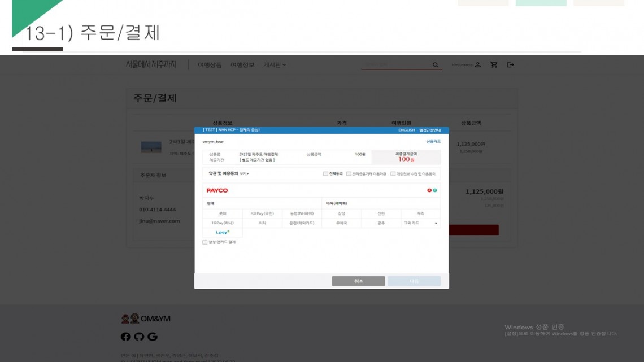Select the 우체국 card option
This screenshot has width=644, height=362.
341,223
